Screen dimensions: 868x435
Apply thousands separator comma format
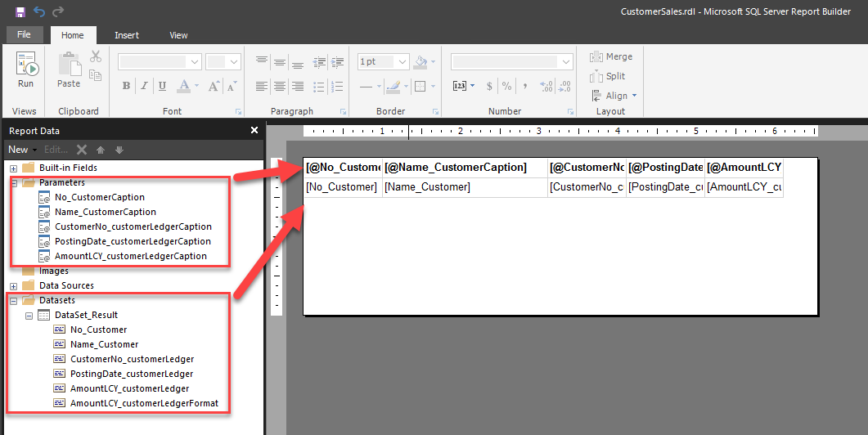coord(524,86)
